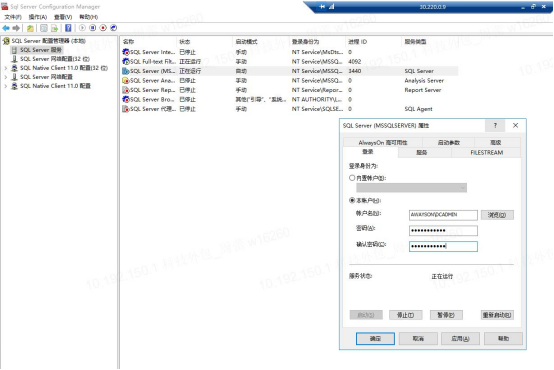Open the built-in account combo box
This screenshot has height=370, width=554.
[412, 188]
